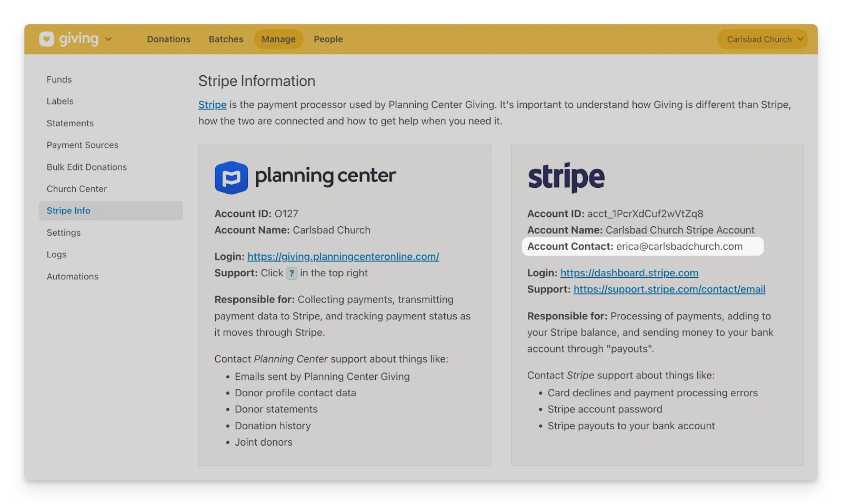The image size is (842, 504).
Task: Open the dashboard.stripe.com login link
Action: [629, 273]
